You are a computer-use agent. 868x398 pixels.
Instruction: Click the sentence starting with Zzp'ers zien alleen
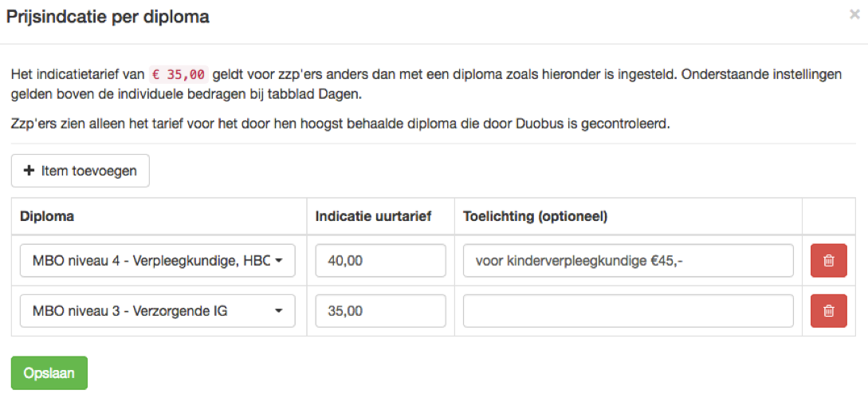pyautogui.click(x=340, y=123)
